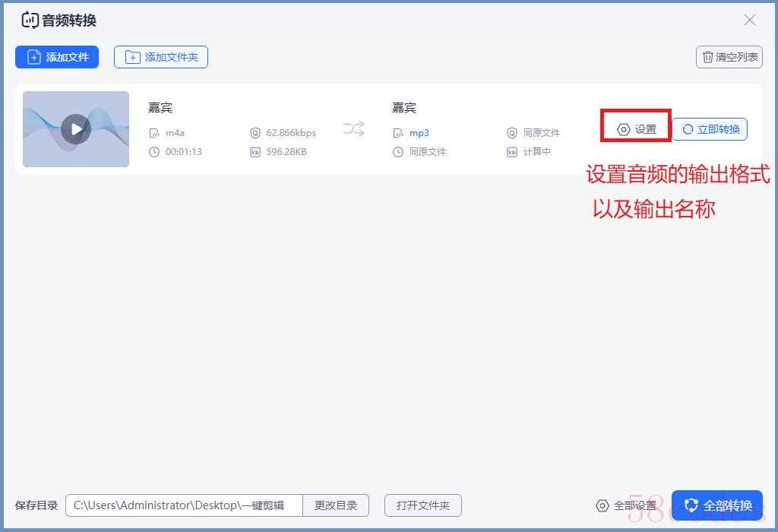Image resolution: width=778 pixels, height=532 pixels.
Task: Convert all files with 全部转换
Action: click(717, 505)
